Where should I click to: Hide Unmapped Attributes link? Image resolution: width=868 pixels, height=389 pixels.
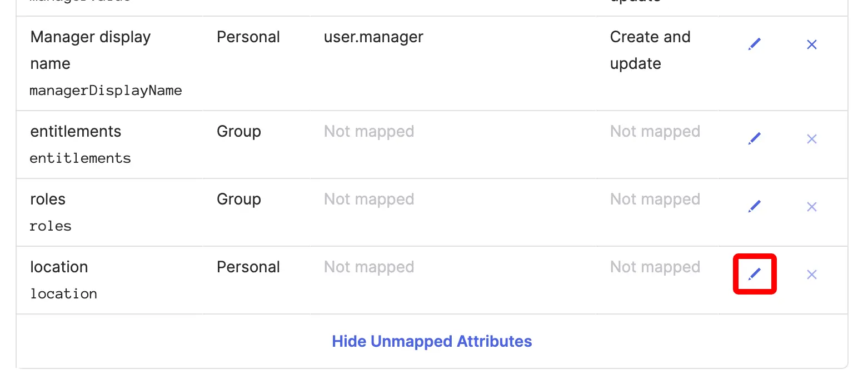click(432, 341)
